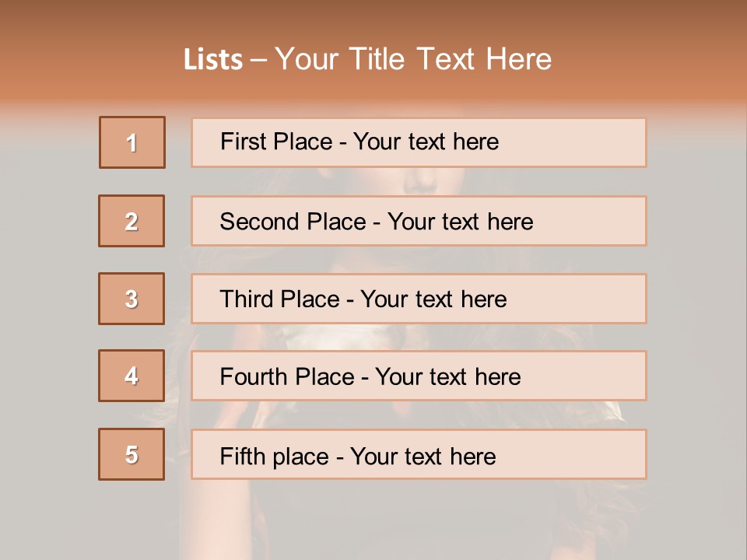Click "Your text here" in Third Place row
This screenshot has width=747, height=560.
(x=433, y=299)
